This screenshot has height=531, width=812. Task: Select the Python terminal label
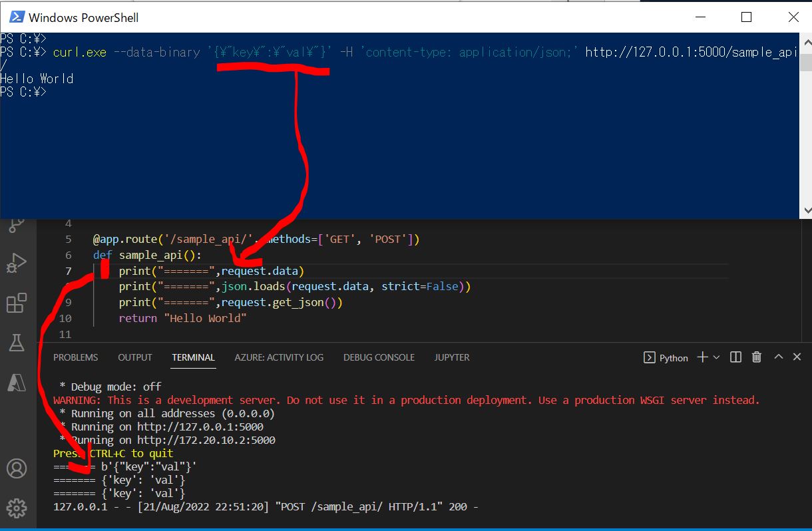(666, 358)
